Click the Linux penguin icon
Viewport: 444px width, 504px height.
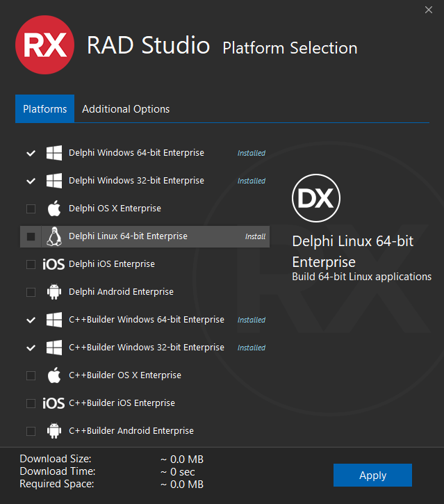pyautogui.click(x=54, y=236)
